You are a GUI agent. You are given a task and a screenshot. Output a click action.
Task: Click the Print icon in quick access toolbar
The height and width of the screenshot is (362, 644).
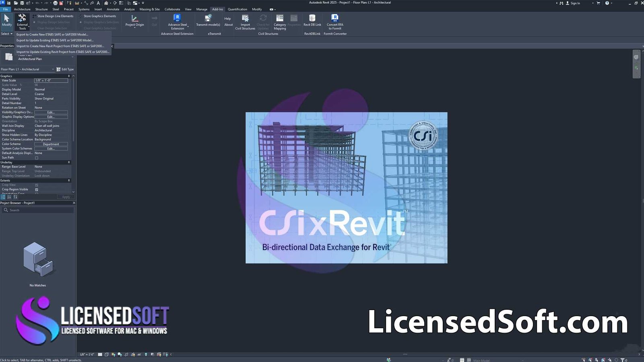click(56, 3)
